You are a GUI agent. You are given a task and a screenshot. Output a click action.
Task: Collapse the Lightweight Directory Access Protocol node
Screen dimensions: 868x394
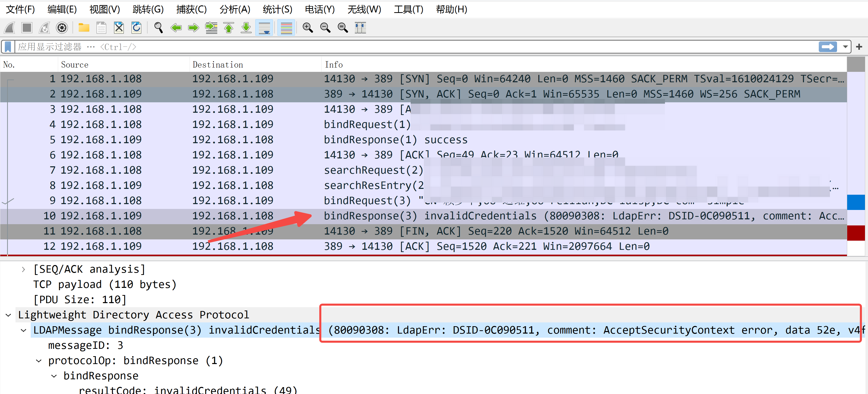(8, 315)
